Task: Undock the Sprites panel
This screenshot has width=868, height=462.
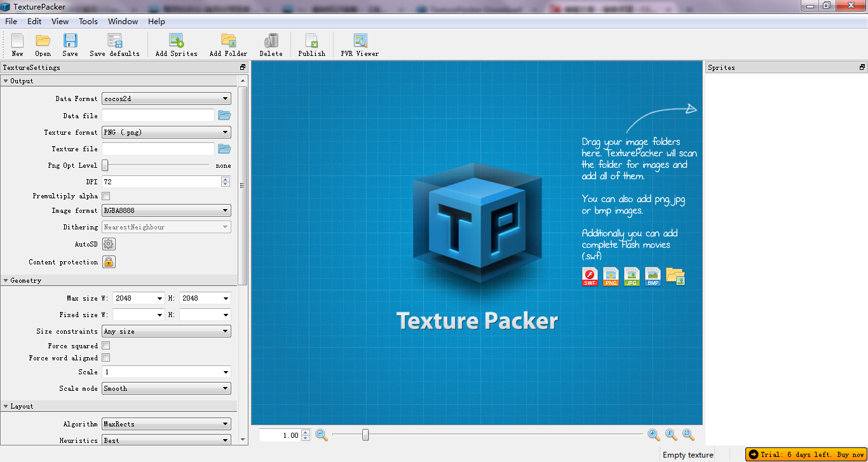Action: pos(862,67)
